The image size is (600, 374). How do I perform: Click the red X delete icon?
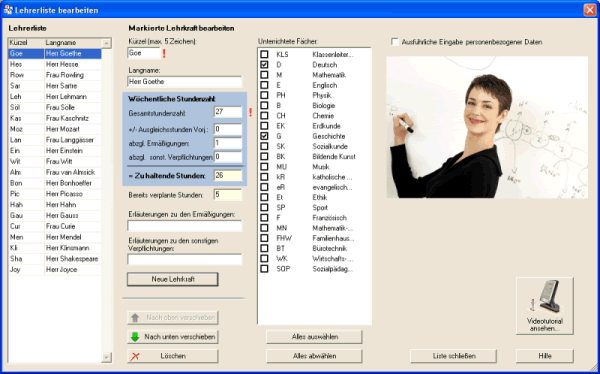pyautogui.click(x=135, y=356)
